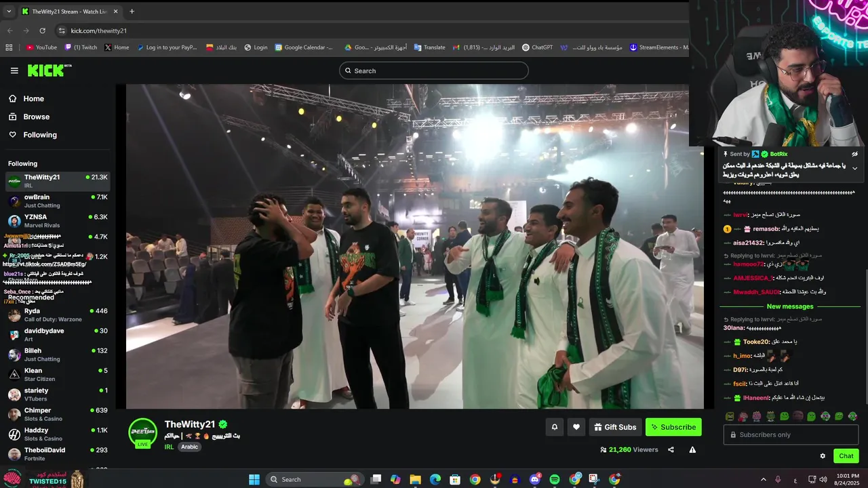
Task: Open the browser tab search dropdown
Action: tap(9, 12)
